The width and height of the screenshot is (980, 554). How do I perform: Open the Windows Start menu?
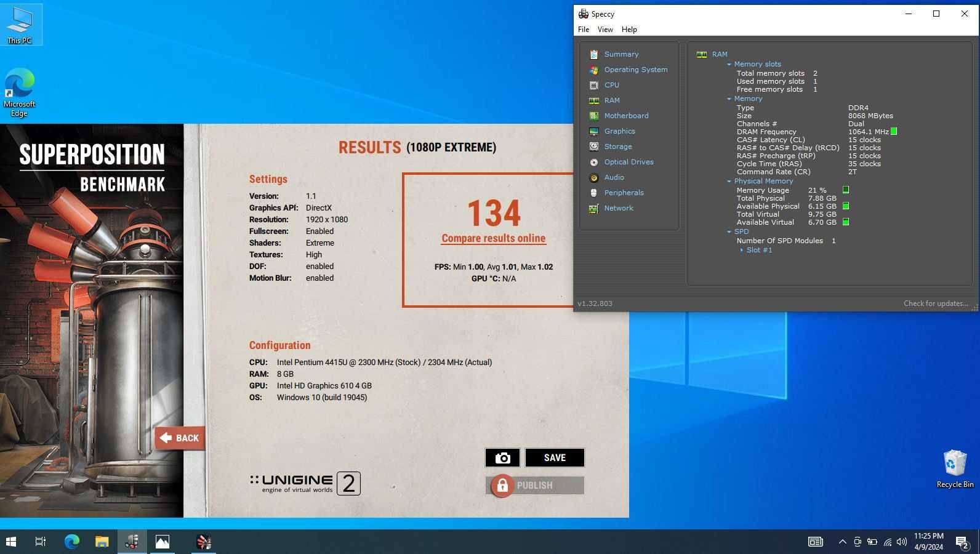11,542
